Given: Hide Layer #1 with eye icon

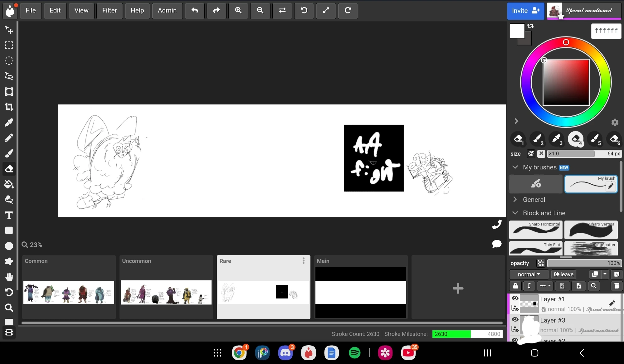Looking at the screenshot, I should (515, 298).
